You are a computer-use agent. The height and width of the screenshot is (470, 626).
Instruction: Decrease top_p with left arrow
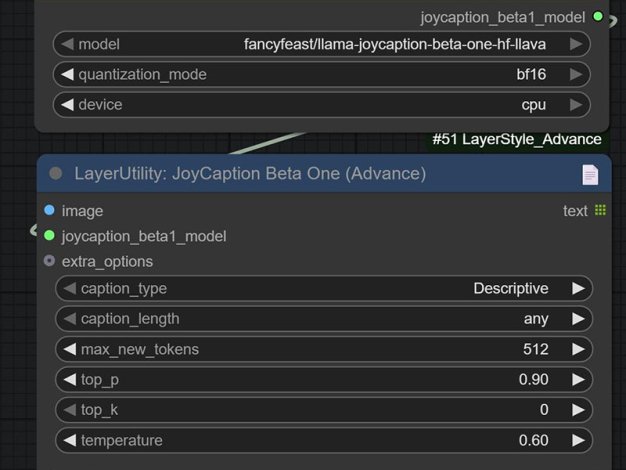[70, 379]
